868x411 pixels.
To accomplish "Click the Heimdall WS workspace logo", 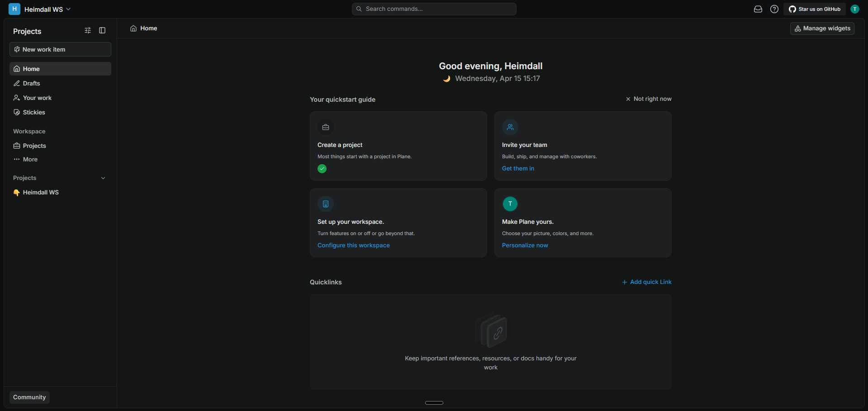I will (x=14, y=9).
